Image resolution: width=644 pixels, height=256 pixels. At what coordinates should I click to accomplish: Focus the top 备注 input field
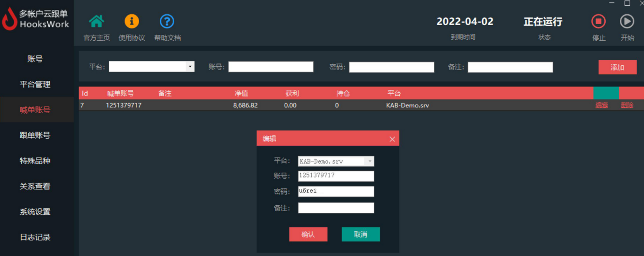(510, 67)
